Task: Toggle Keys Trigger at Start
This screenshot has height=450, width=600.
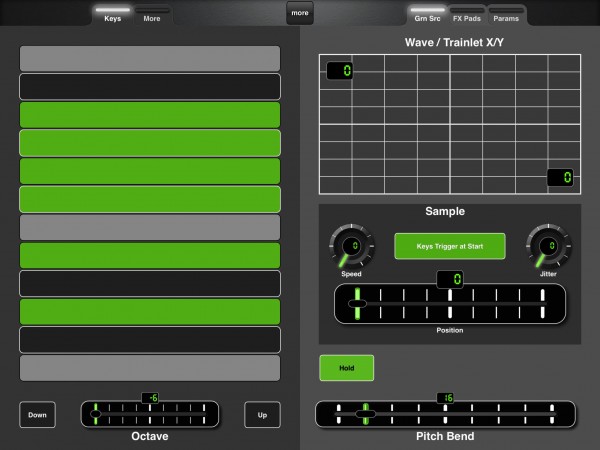Action: click(x=450, y=246)
